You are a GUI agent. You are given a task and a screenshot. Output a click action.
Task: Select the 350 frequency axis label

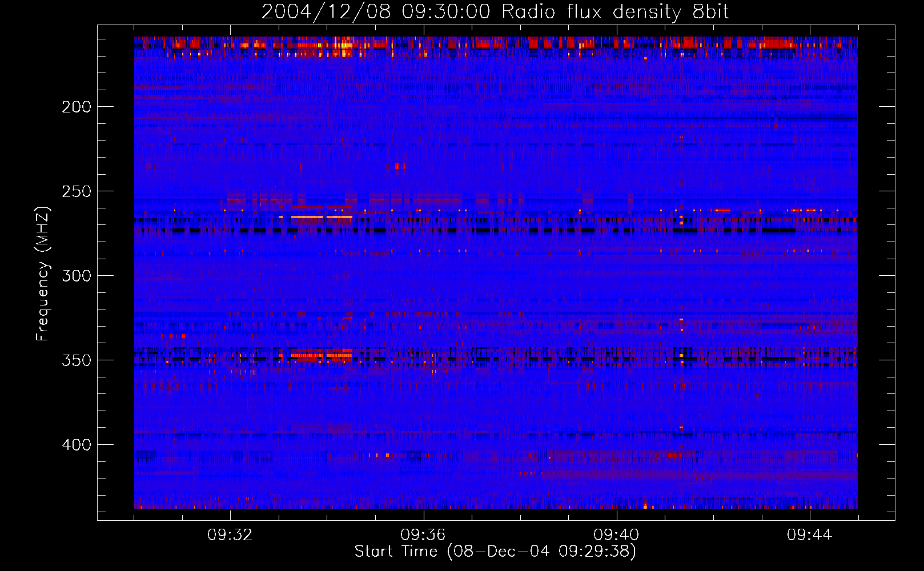tap(77, 360)
